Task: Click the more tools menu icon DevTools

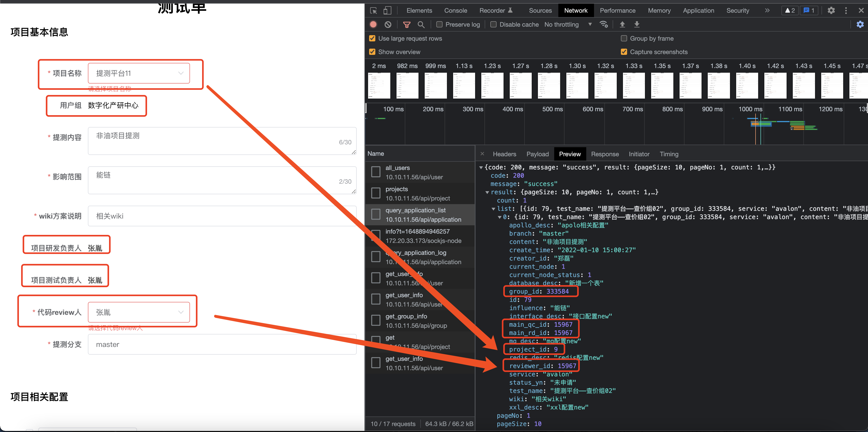Action: 845,11
